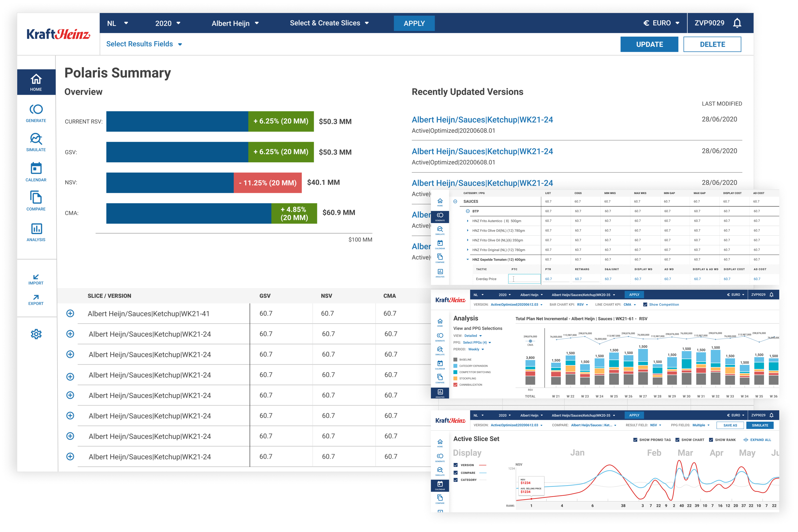798x532 pixels.
Task: Open the Generate page from the main sidebar
Action: (36, 110)
